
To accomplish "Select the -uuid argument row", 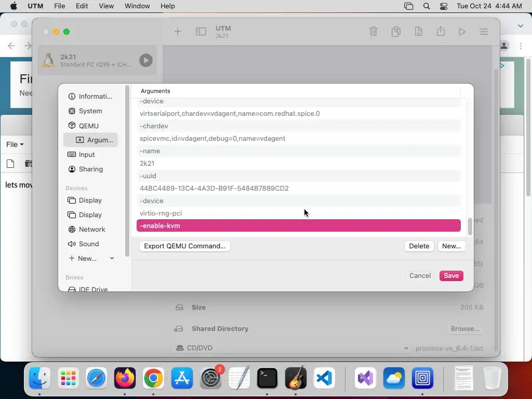I will pos(299,176).
